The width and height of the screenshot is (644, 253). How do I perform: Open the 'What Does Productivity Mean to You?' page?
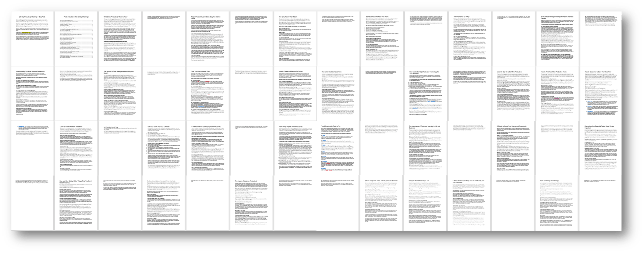pyautogui.click(x=119, y=38)
